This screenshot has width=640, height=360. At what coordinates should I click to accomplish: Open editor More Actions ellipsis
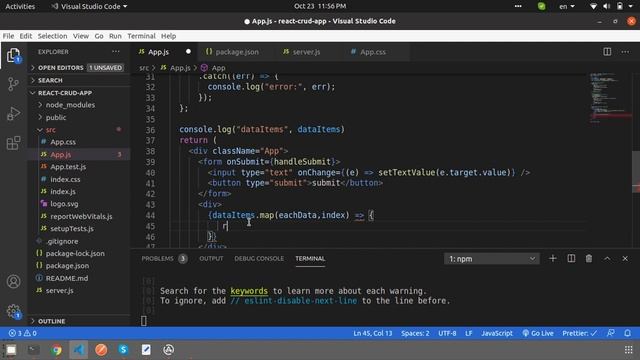(625, 52)
